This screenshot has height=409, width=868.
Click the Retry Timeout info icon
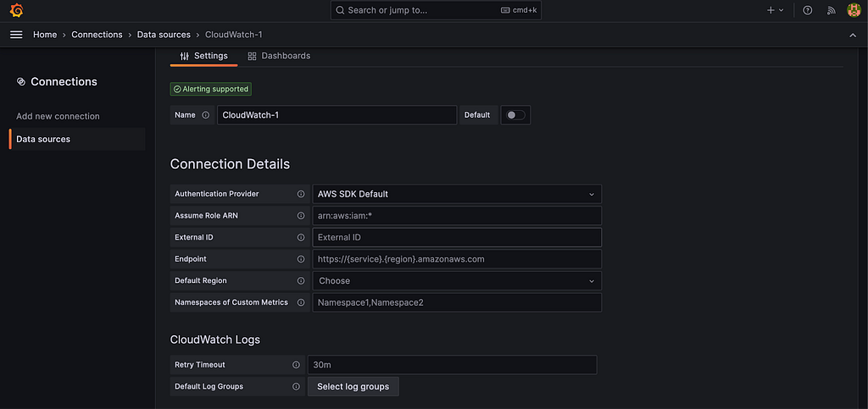pos(296,365)
